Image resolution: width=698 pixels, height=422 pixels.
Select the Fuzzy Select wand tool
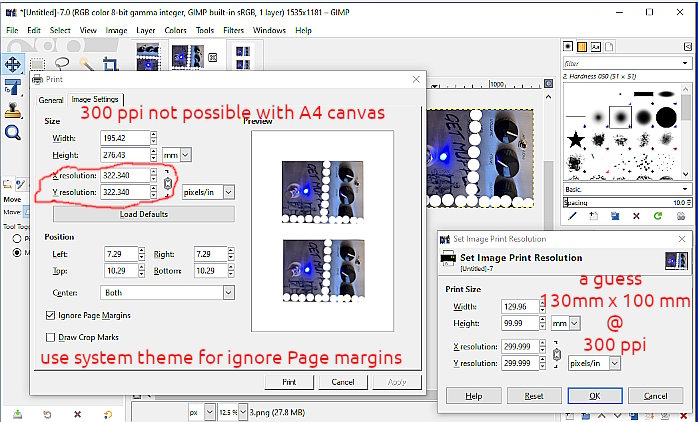pyautogui.click(x=87, y=64)
